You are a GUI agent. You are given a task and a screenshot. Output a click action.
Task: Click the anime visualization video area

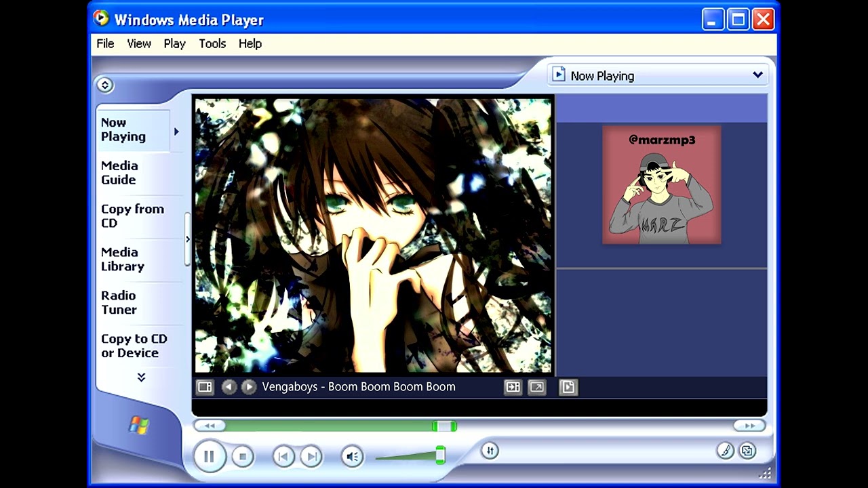pos(373,235)
